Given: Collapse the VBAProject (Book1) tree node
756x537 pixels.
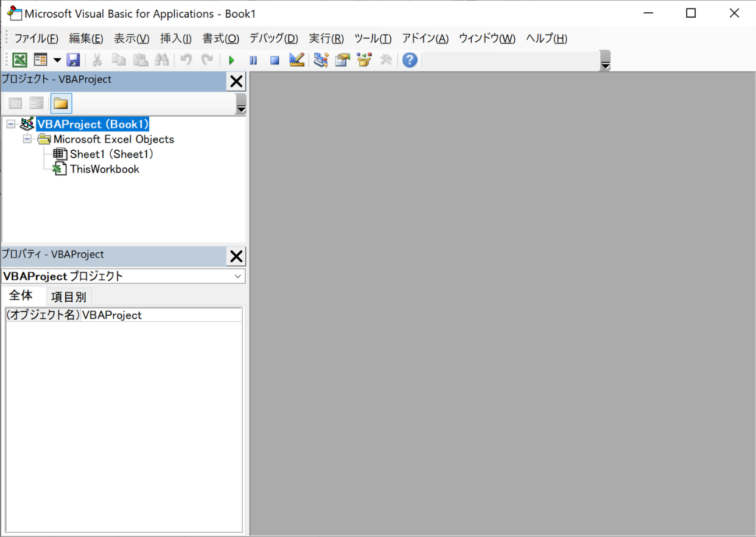Looking at the screenshot, I should (x=10, y=124).
